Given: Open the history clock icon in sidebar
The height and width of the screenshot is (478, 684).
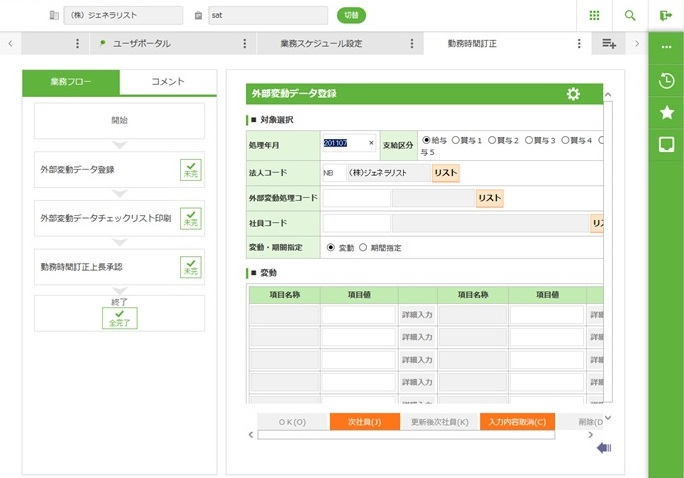Looking at the screenshot, I should pyautogui.click(x=666, y=80).
